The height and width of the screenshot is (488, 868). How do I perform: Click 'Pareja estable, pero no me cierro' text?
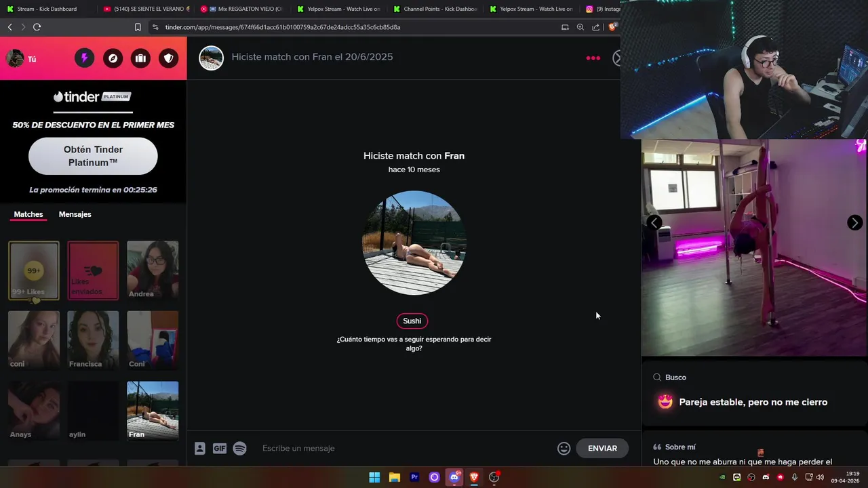[x=753, y=402]
